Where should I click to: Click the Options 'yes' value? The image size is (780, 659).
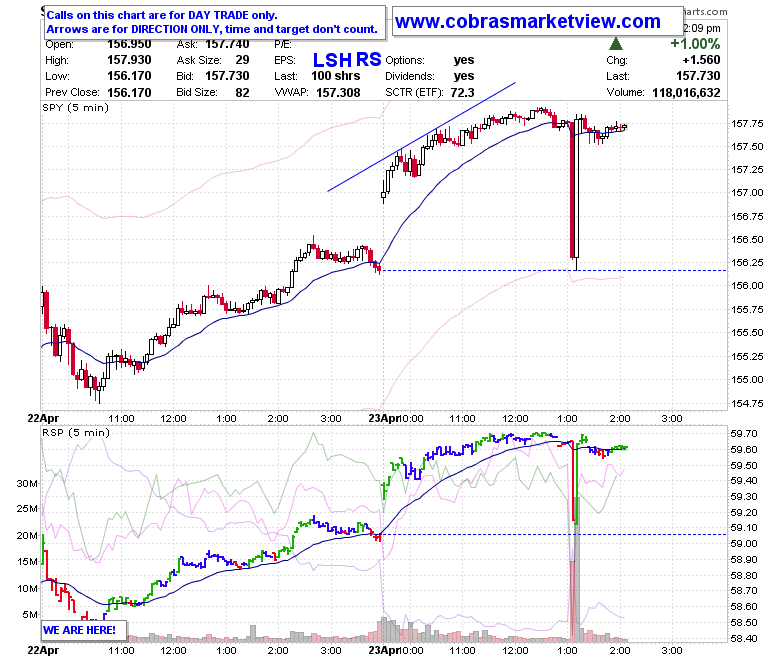464,60
